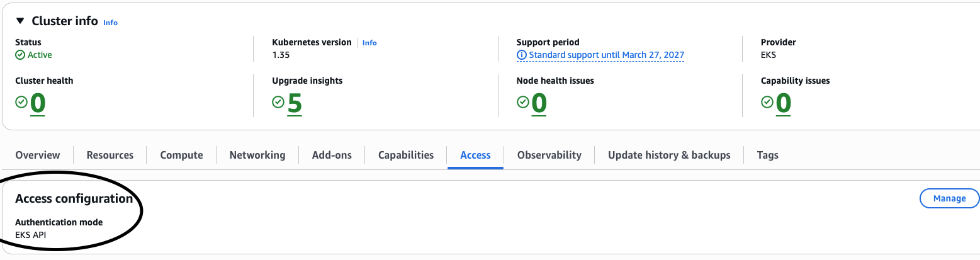Open Update history & backups tab

pyautogui.click(x=669, y=155)
